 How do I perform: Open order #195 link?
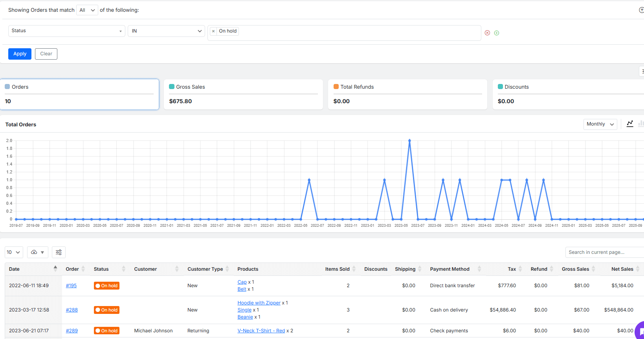pos(71,286)
